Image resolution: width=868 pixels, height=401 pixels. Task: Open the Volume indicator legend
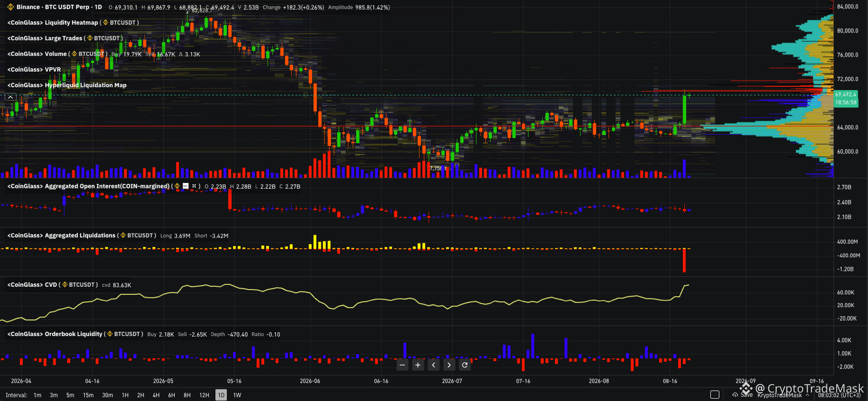tap(57, 54)
